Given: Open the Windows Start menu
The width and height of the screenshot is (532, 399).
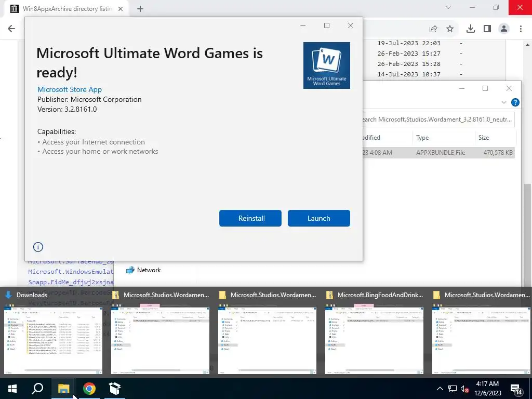Looking at the screenshot, I should point(12,389).
